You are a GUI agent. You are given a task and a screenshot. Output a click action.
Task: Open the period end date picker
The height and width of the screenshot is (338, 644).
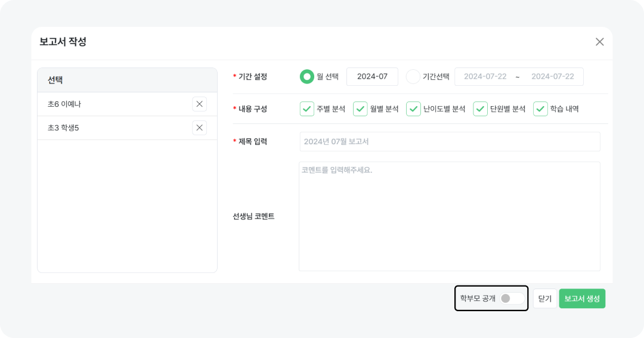tap(552, 76)
